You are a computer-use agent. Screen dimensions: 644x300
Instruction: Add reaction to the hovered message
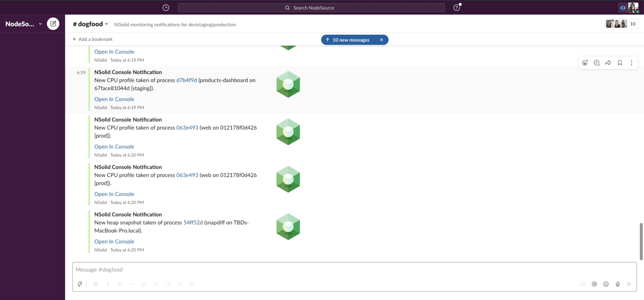[585, 63]
